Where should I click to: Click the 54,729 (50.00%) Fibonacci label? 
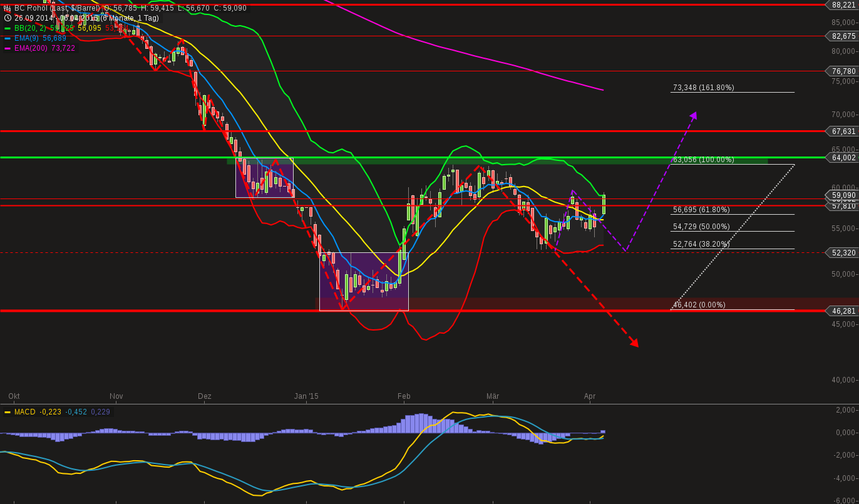(x=701, y=227)
